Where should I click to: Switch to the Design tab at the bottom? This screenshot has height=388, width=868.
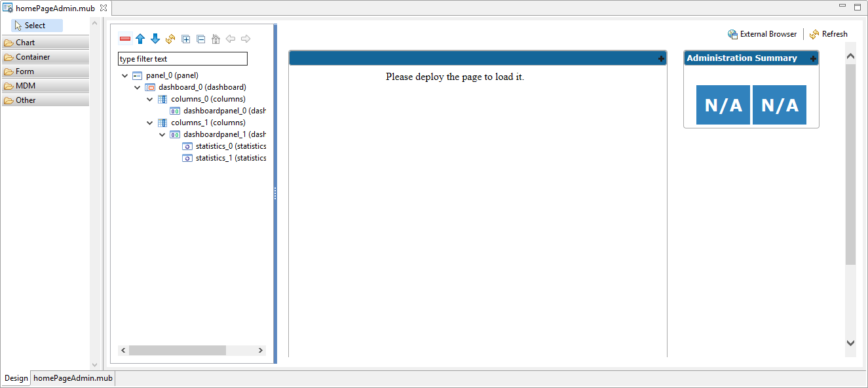coord(16,378)
